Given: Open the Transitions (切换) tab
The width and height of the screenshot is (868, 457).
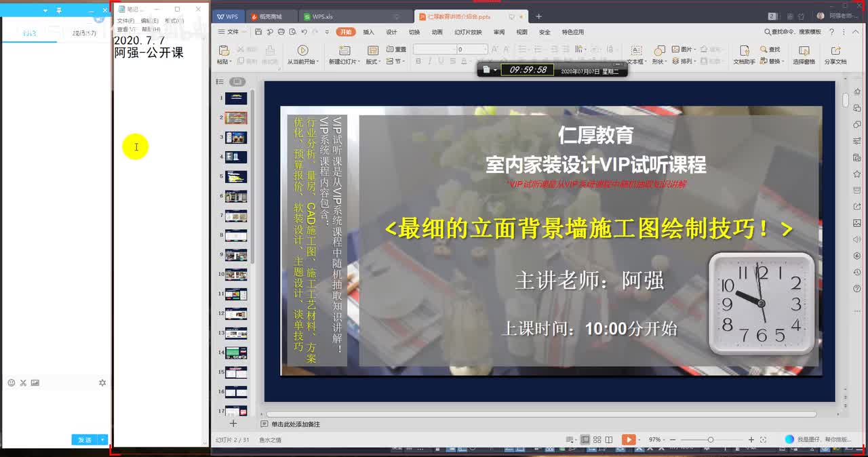Looking at the screenshot, I should 414,32.
